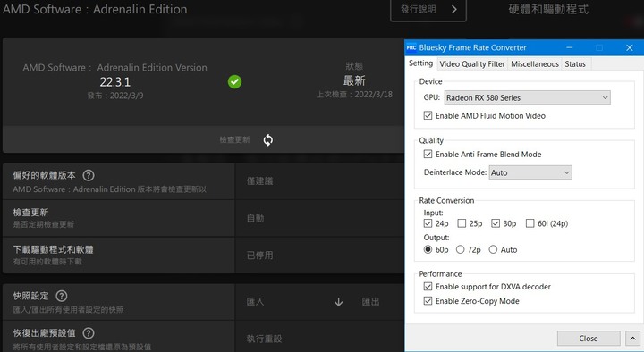Image resolution: width=644 pixels, height=352 pixels.
Task: Click the up-arrow expand button next to Close
Action: [x=632, y=339]
